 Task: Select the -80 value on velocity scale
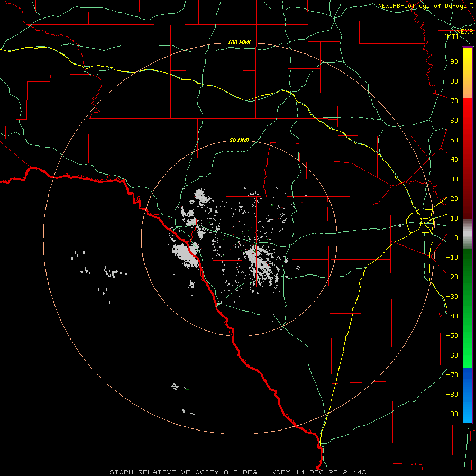click(x=452, y=395)
